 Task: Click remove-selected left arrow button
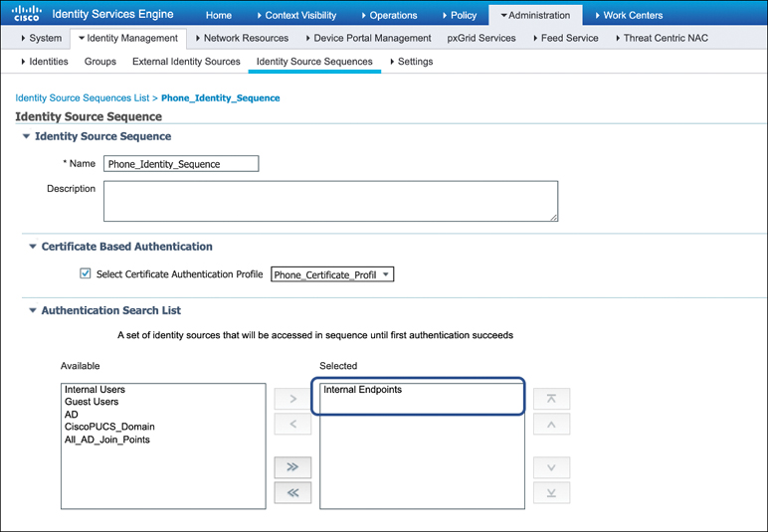pos(292,425)
